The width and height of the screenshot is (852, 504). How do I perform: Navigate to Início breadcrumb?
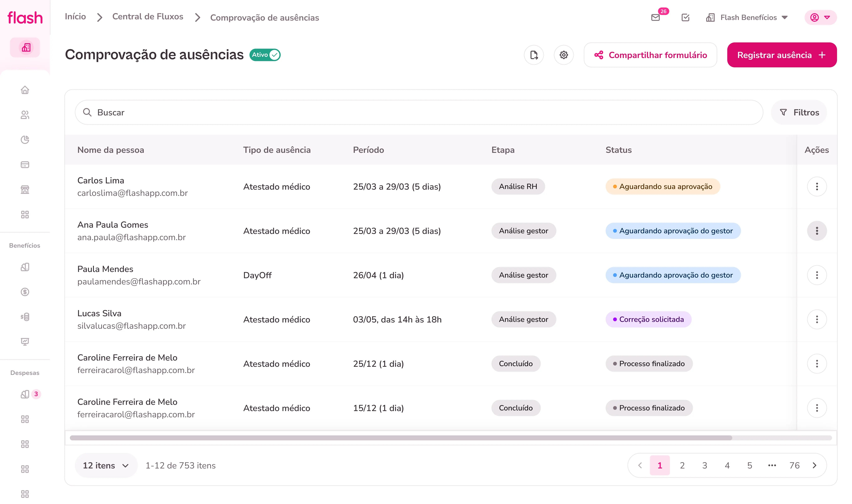(75, 17)
